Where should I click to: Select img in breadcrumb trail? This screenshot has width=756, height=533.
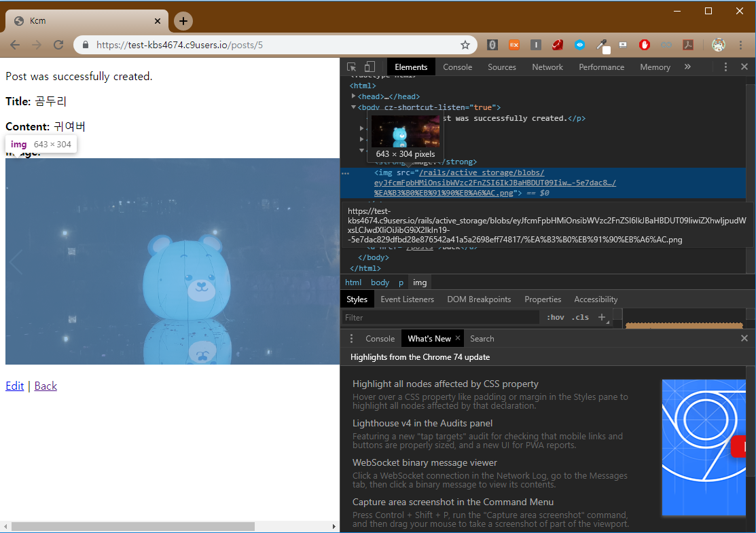pos(420,282)
